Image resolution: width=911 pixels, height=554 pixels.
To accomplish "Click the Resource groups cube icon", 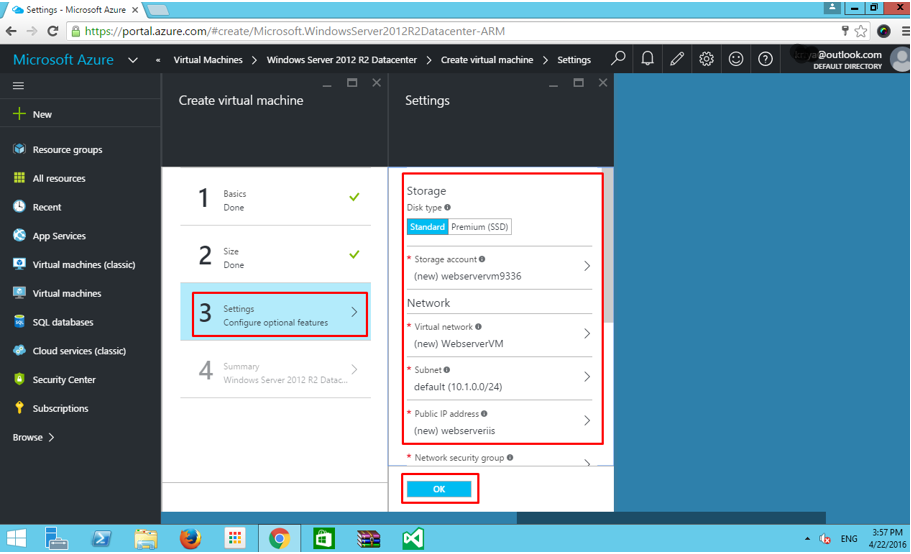I will 19,149.
